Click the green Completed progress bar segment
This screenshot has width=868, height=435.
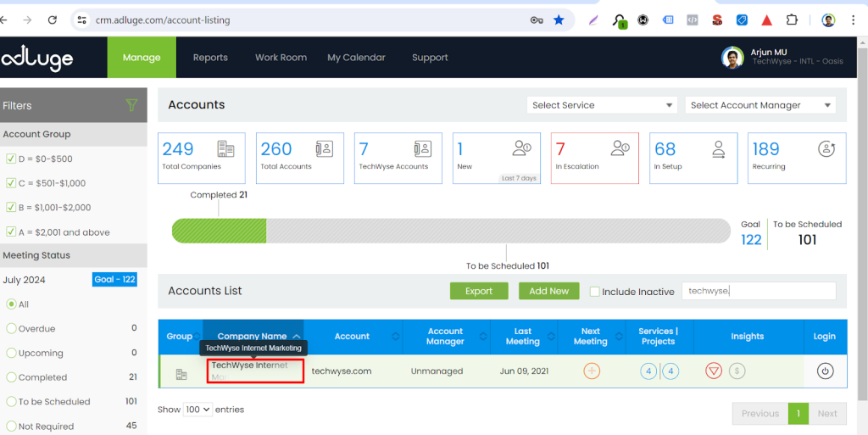(x=219, y=231)
